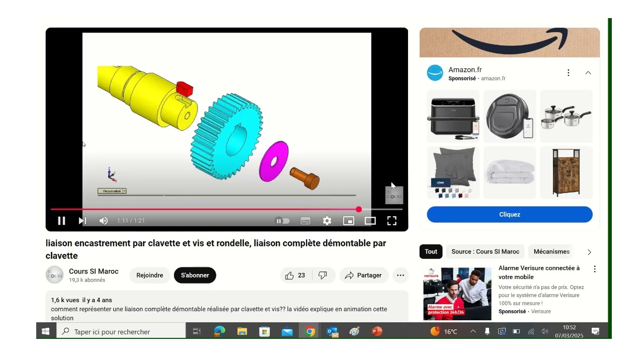Open File Explorer from the taskbar
The width and height of the screenshot is (644, 362).
(x=242, y=331)
